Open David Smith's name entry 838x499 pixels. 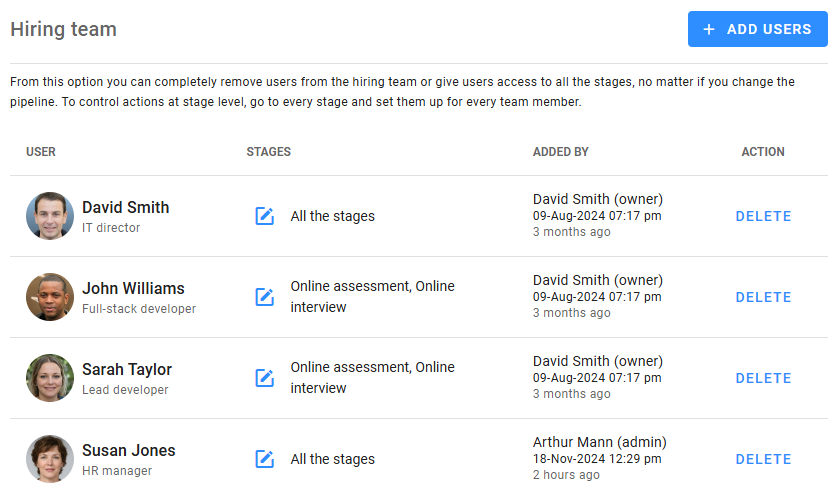pos(125,208)
